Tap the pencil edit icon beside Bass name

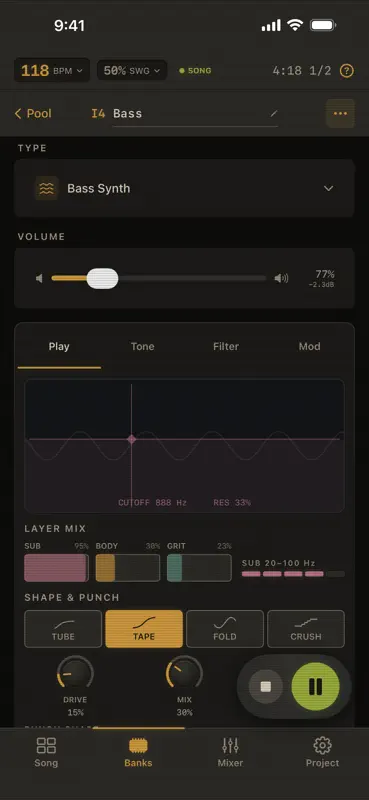[x=274, y=113]
